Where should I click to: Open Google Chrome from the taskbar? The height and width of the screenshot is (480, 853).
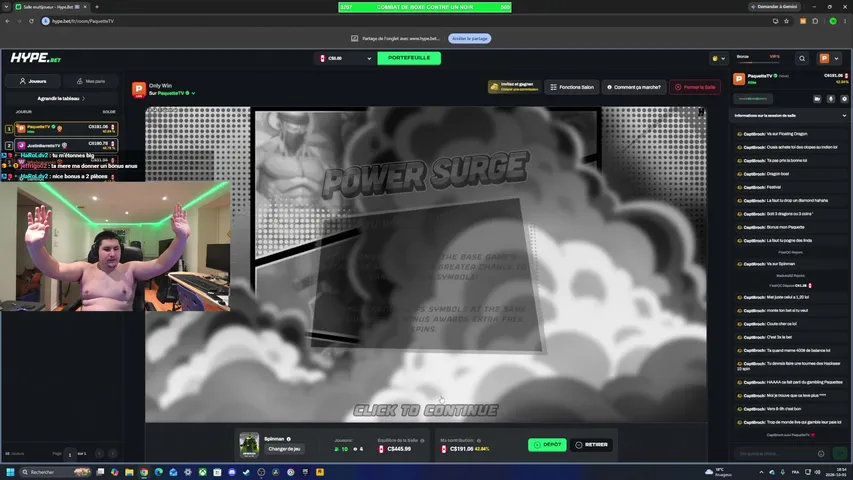[x=144, y=472]
